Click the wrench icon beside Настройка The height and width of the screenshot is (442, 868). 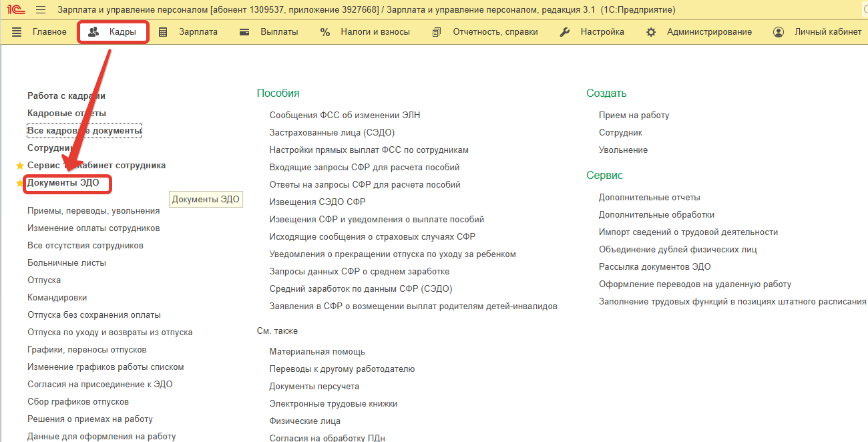(565, 32)
